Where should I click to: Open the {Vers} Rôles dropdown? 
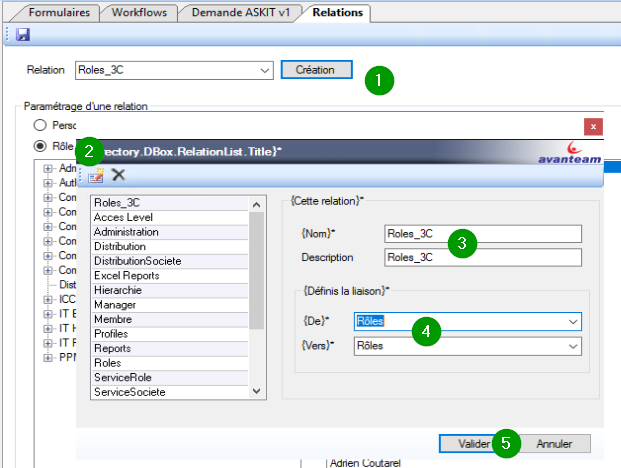click(573, 345)
